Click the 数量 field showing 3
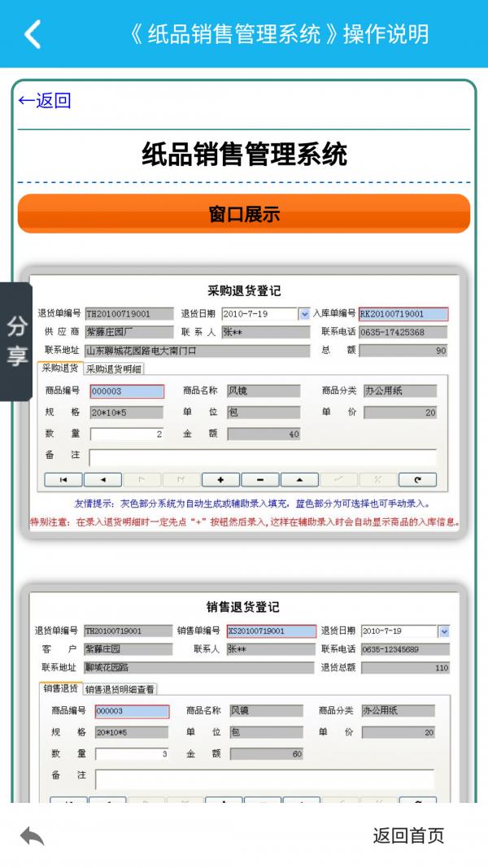This screenshot has height=868, width=488. point(132,754)
